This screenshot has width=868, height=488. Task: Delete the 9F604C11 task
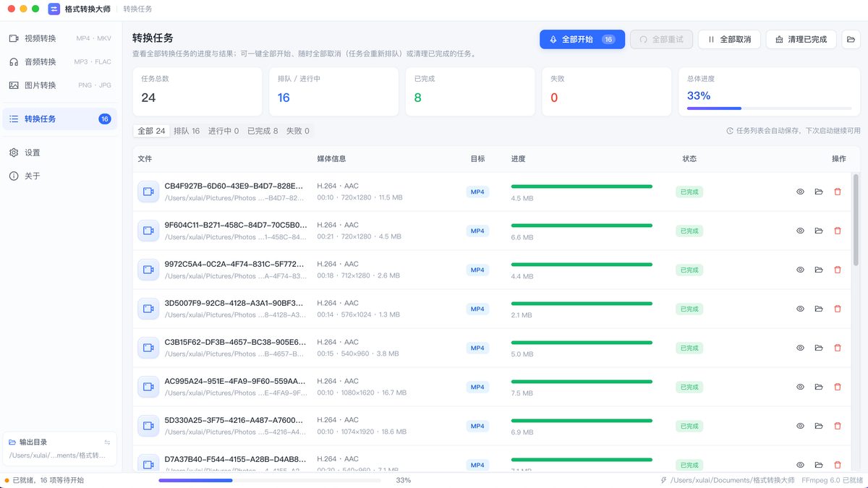tap(838, 231)
